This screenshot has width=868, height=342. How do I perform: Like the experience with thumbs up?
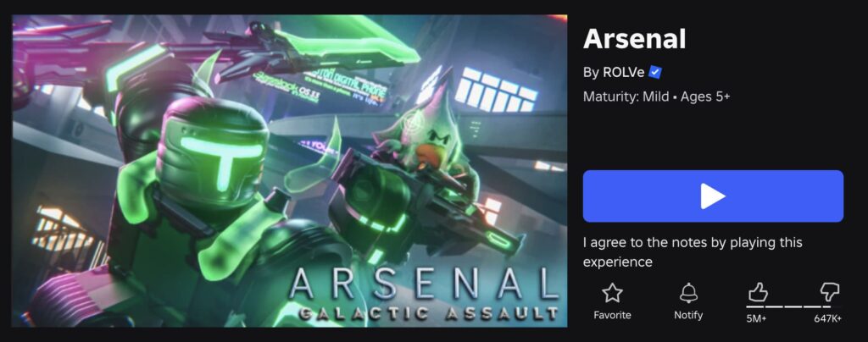[757, 291]
